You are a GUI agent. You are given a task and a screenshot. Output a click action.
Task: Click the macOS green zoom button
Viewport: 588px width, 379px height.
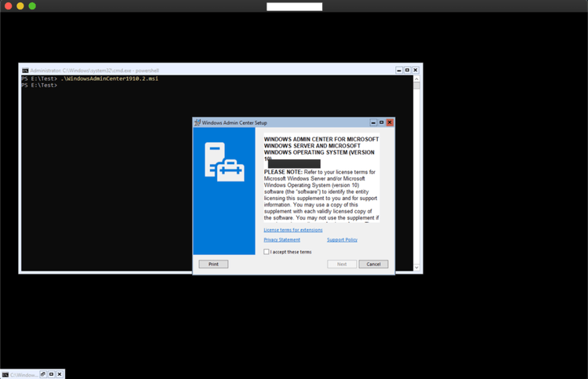pos(32,6)
